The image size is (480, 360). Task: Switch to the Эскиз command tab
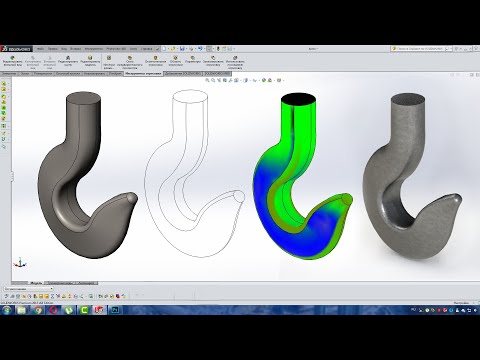(x=25, y=73)
